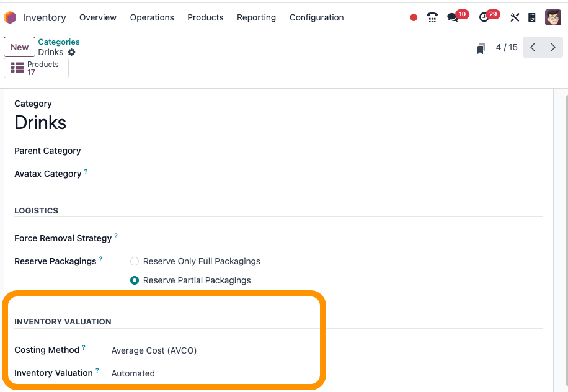
Task: Show Inventory Valuation help question mark
Action: [97, 370]
